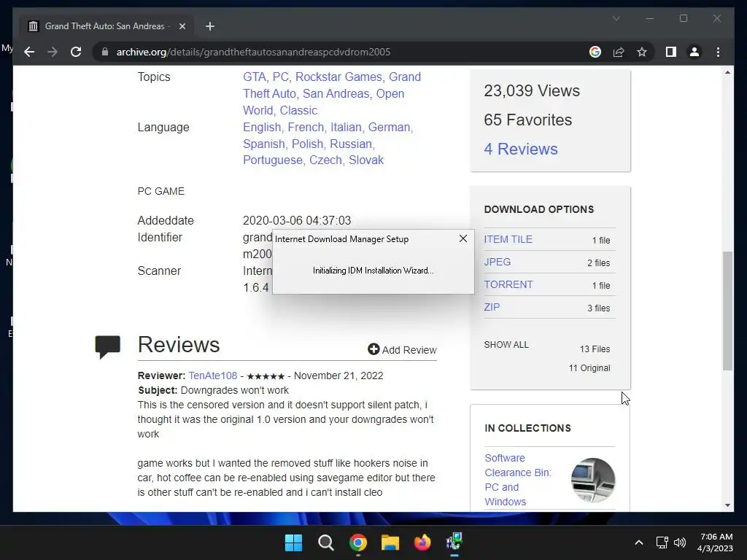The width and height of the screenshot is (747, 560).
Task: Open the Rockstar Games topic link
Action: 338,77
